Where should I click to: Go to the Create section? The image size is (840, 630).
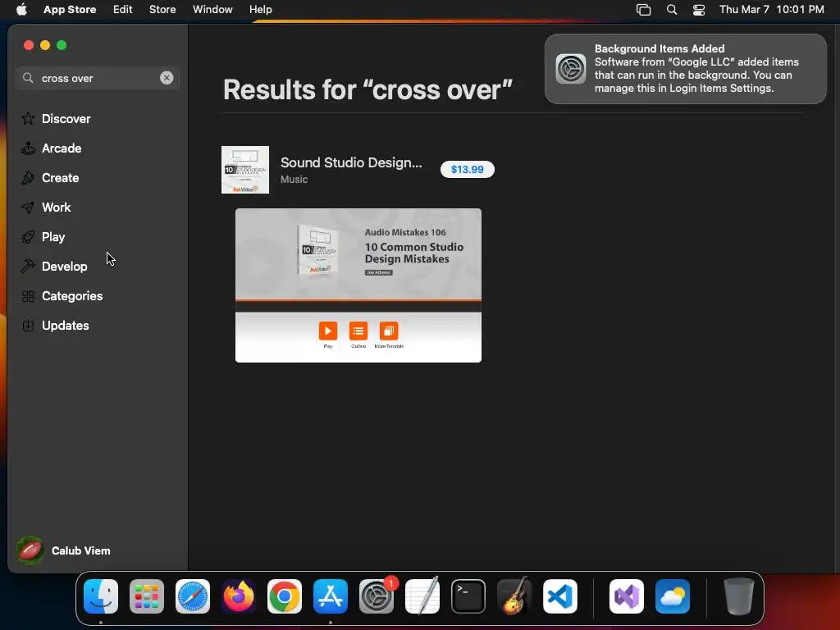click(50, 178)
